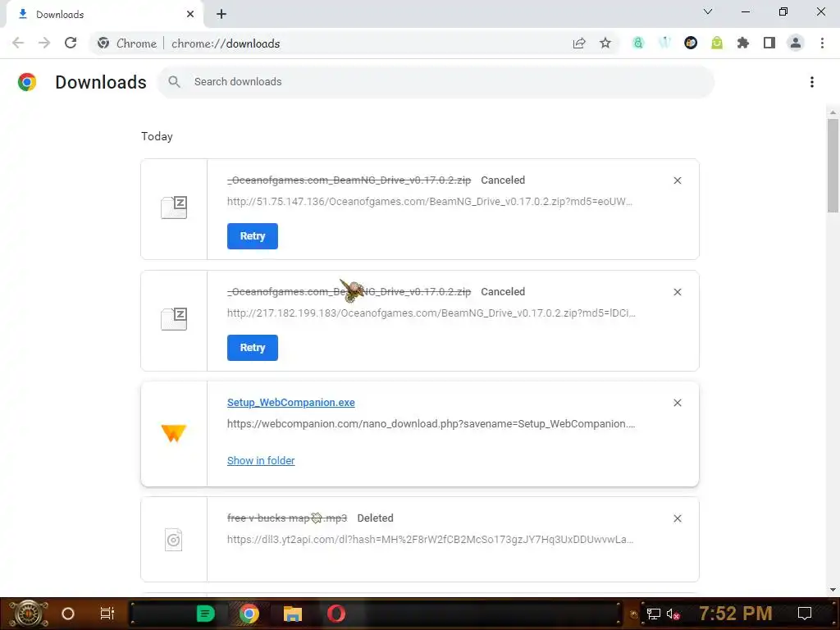Click the scrollbar up arrow
The width and height of the screenshot is (840, 630).
(833, 112)
